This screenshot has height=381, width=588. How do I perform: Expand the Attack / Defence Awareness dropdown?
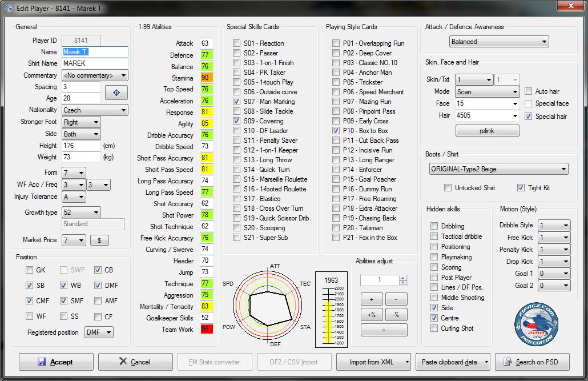[498, 42]
